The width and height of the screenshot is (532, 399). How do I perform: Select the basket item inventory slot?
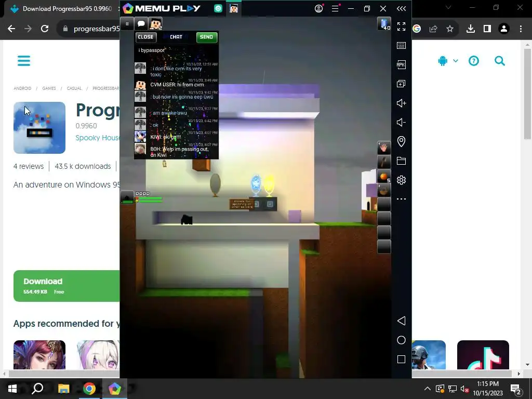tap(384, 191)
